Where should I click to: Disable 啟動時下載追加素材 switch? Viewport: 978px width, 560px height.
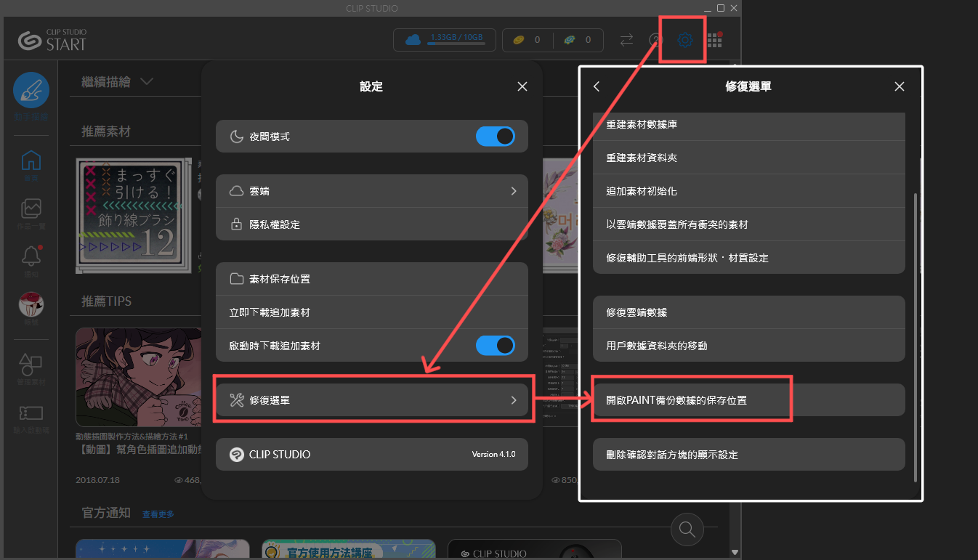point(496,346)
